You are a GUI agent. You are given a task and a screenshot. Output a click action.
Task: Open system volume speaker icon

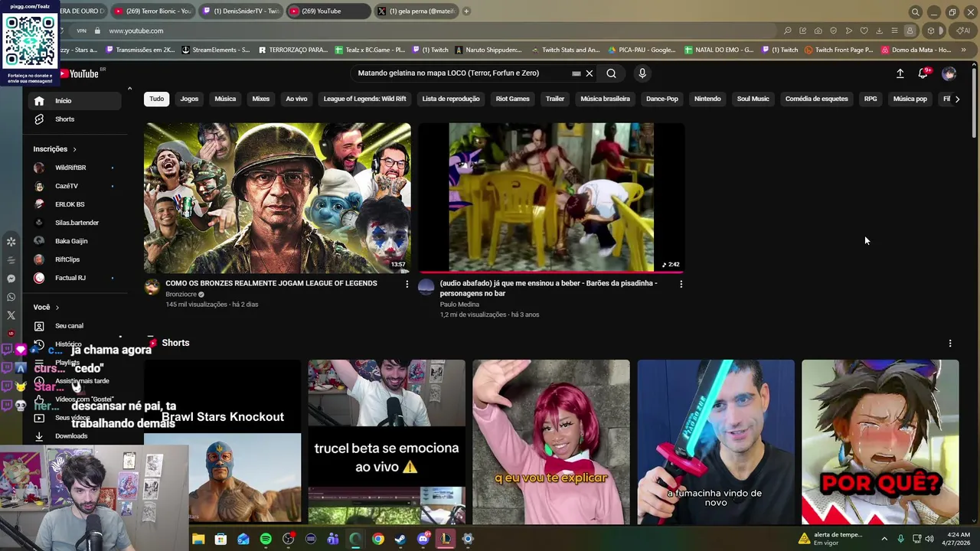pyautogui.click(x=929, y=540)
